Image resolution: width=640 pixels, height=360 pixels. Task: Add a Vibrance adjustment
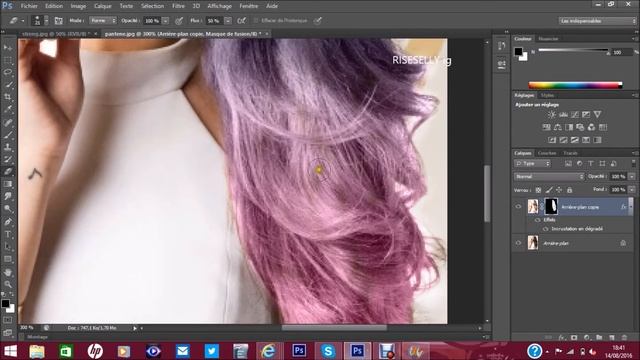(x=598, y=115)
